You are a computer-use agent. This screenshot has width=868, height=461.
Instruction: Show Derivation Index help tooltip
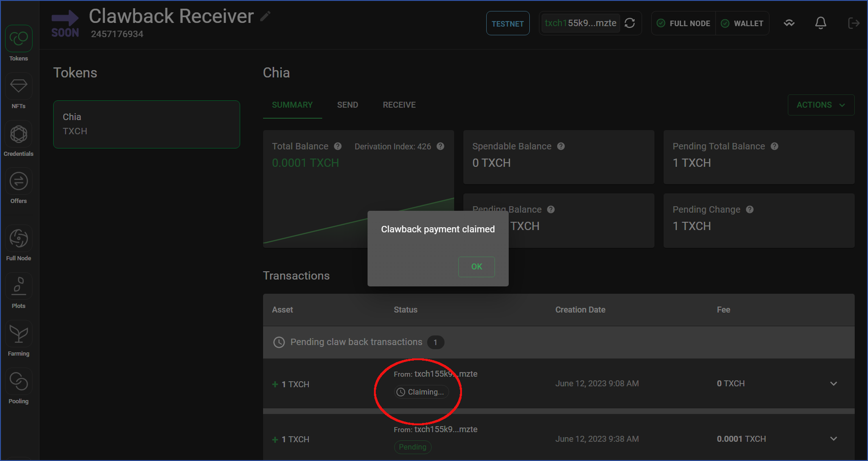(440, 146)
